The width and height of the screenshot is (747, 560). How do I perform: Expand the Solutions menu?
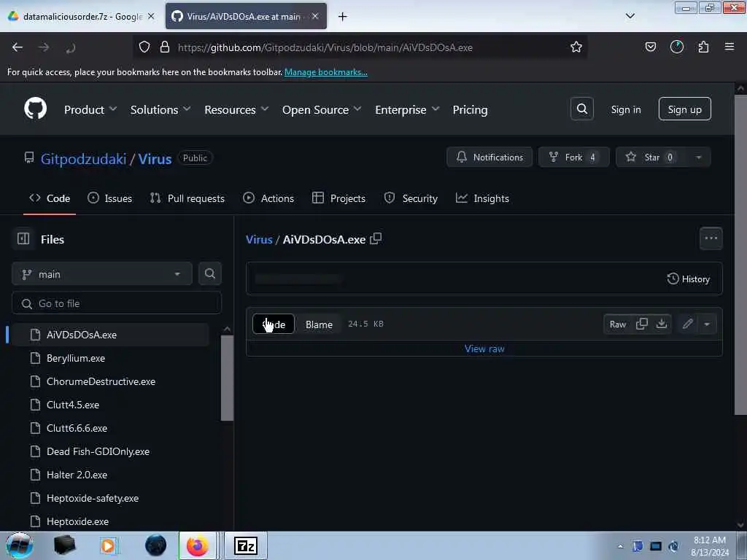pyautogui.click(x=160, y=109)
